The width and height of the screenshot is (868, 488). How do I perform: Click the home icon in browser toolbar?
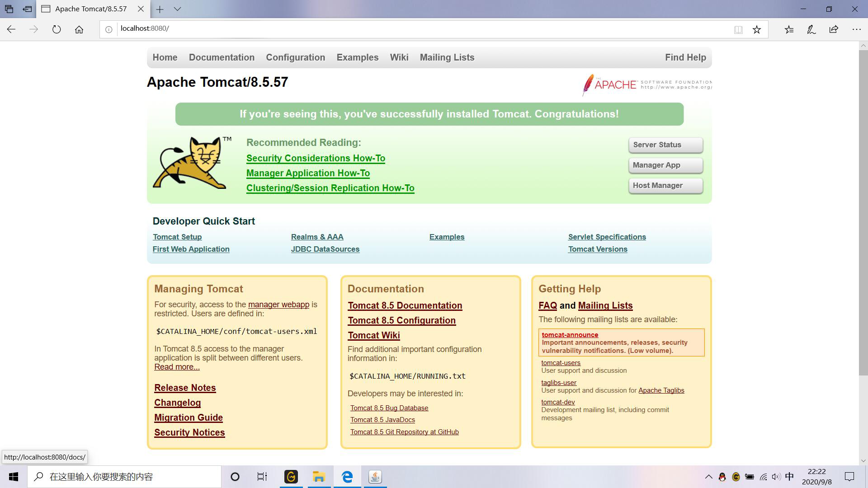point(79,29)
